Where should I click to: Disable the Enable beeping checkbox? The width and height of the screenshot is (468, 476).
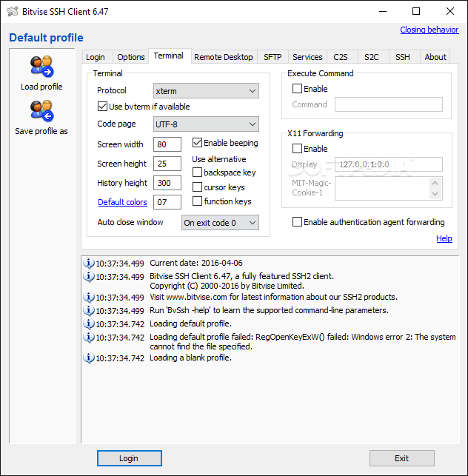(x=197, y=143)
